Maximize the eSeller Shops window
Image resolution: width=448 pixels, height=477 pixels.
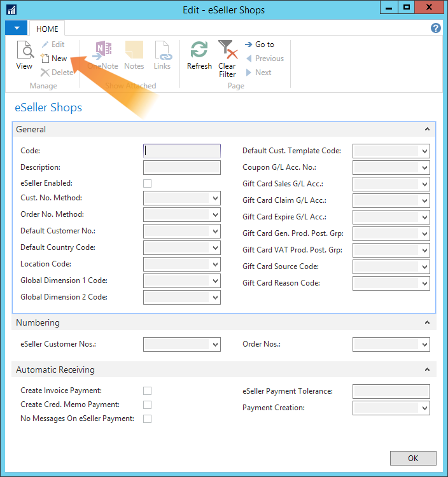pyautogui.click(x=406, y=7)
